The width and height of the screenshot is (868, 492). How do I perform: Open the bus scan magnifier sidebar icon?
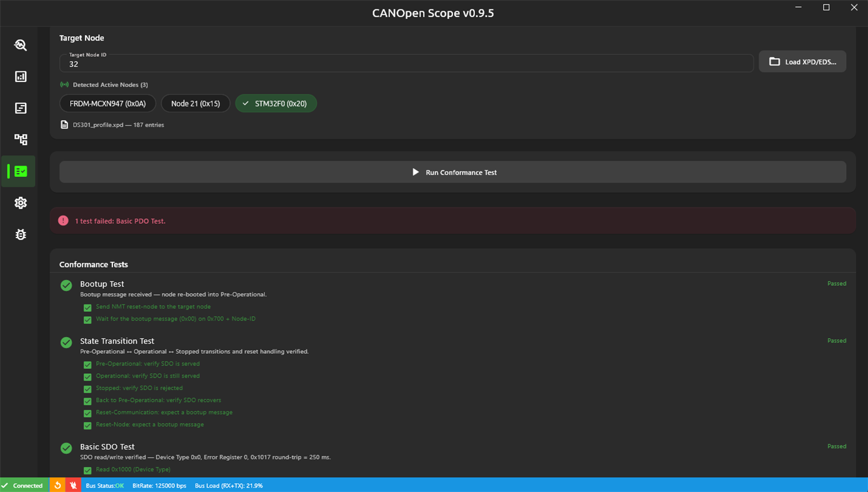(21, 45)
